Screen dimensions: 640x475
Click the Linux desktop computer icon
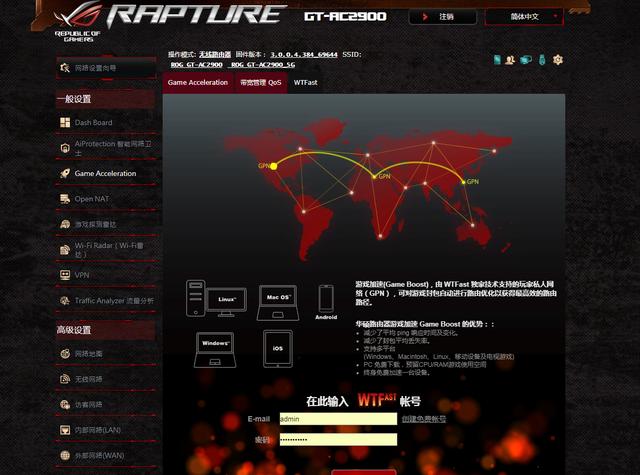[216, 298]
